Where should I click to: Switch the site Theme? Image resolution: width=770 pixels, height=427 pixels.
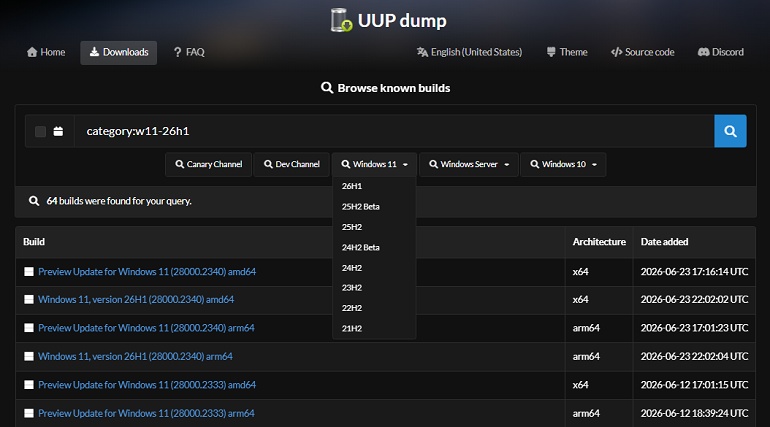pyautogui.click(x=567, y=52)
